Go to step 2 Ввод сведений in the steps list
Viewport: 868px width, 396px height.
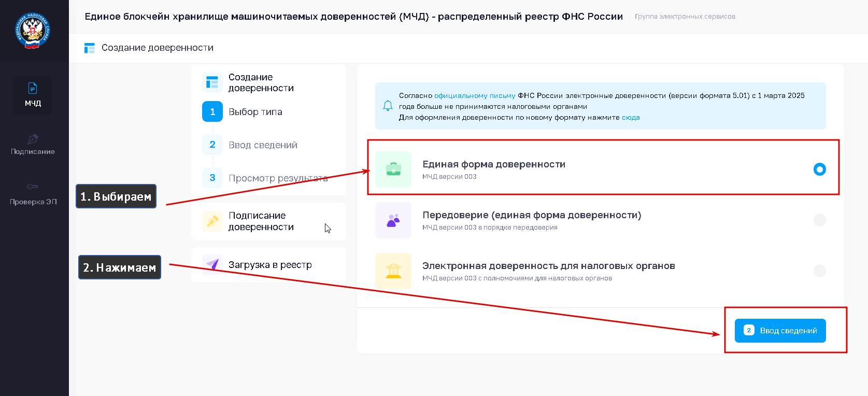[x=250, y=145]
